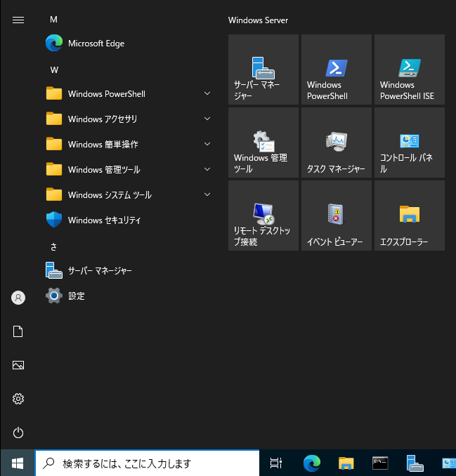Open Microsoft Edge from the app list
This screenshot has height=476, width=456.
point(96,44)
